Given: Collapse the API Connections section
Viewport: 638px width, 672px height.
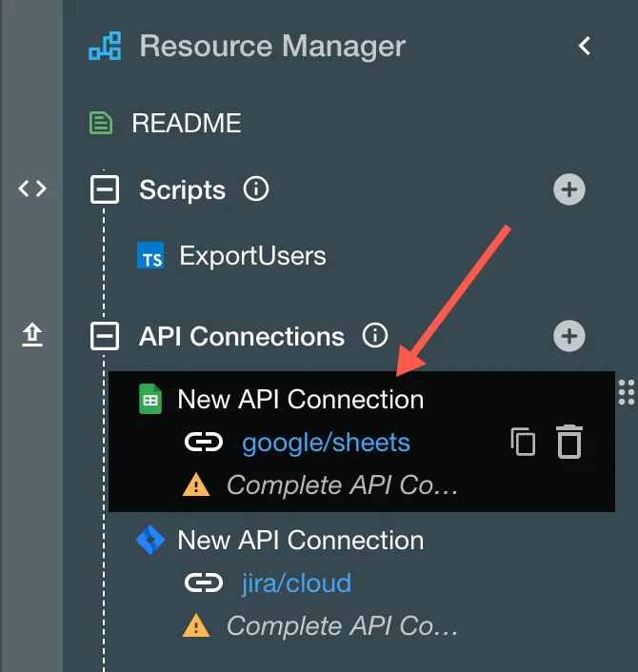Looking at the screenshot, I should (x=104, y=336).
